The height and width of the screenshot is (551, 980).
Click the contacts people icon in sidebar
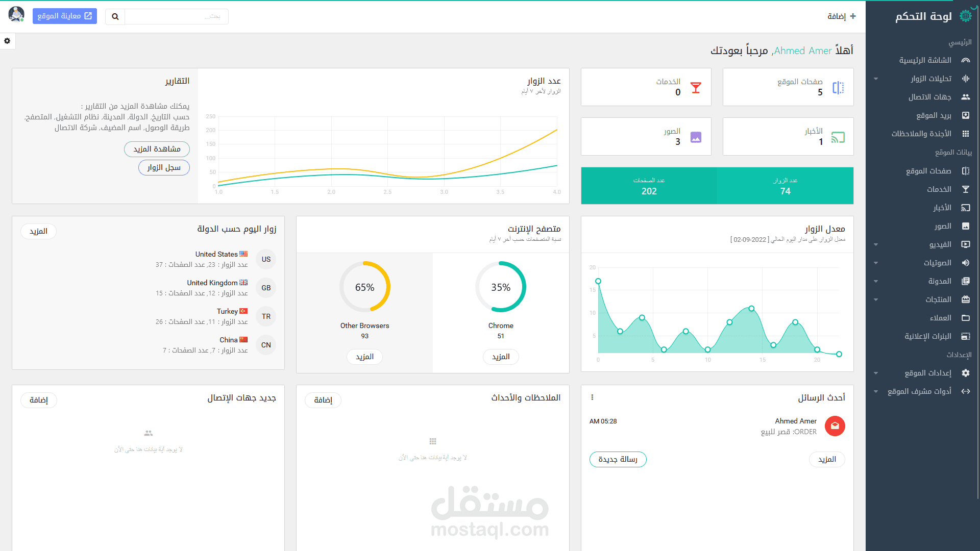[x=966, y=97]
